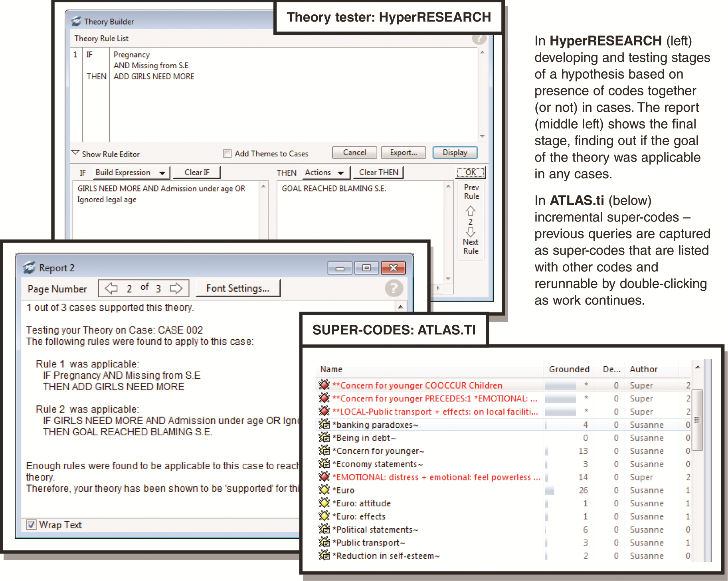Click 'Testing your Theory on Case: CASE 002'

(115, 330)
